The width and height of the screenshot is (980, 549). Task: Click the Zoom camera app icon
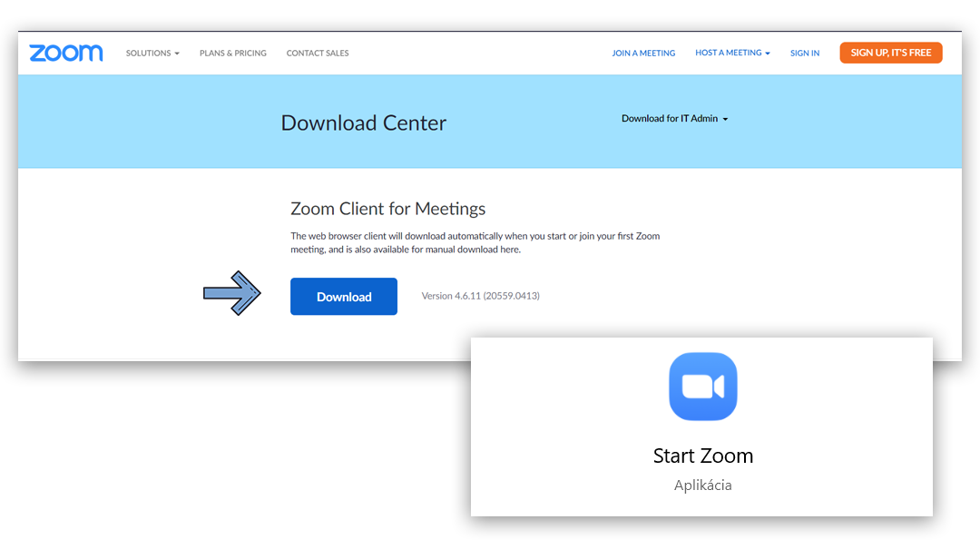click(x=703, y=387)
